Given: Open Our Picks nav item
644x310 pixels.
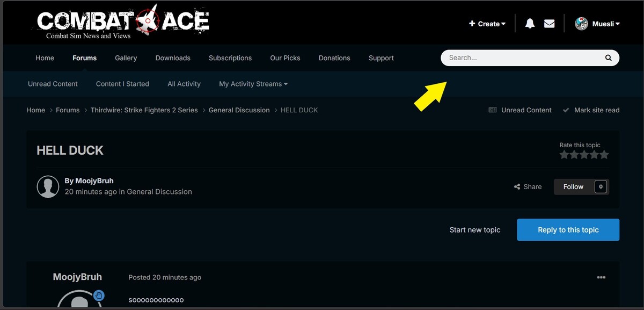Looking at the screenshot, I should point(286,58).
